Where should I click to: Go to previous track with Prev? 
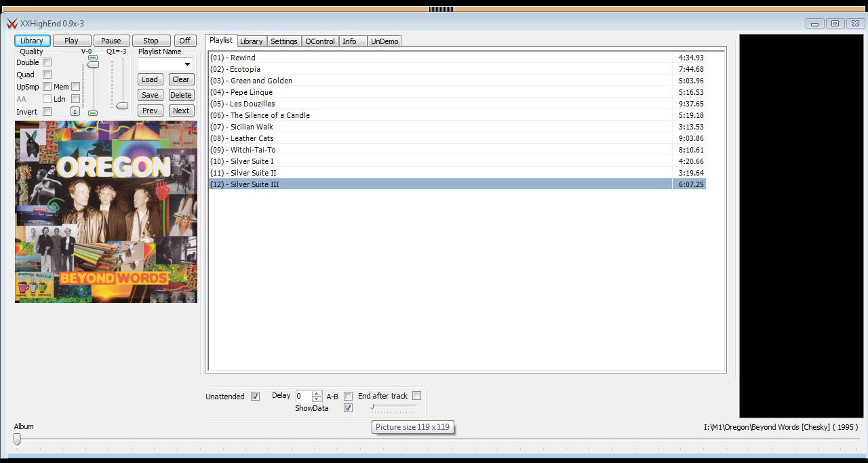pyautogui.click(x=150, y=110)
